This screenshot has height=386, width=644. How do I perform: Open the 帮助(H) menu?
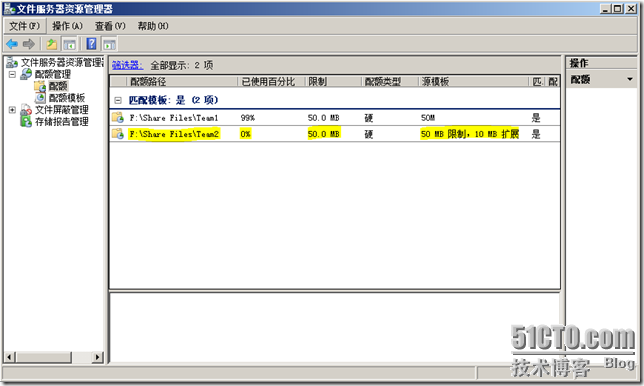pos(153,26)
